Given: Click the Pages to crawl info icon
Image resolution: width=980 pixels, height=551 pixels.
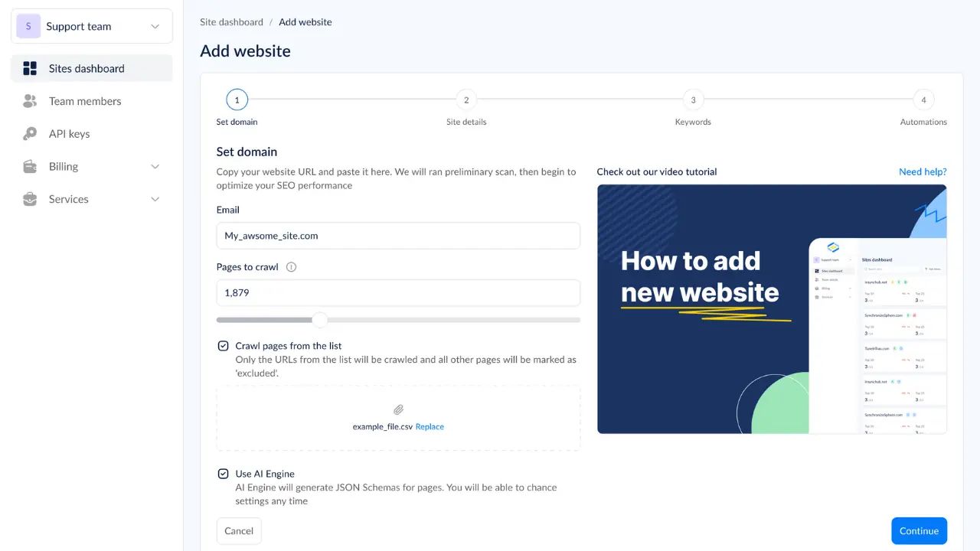Looking at the screenshot, I should (291, 268).
